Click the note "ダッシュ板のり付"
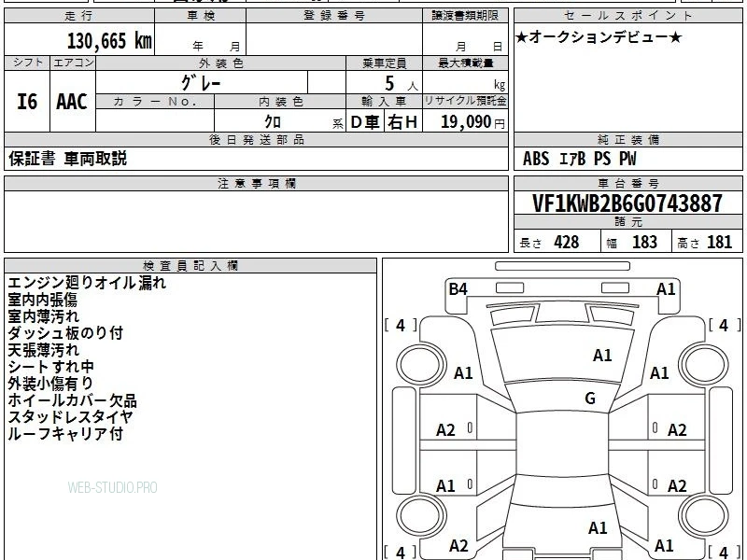 click(65, 333)
